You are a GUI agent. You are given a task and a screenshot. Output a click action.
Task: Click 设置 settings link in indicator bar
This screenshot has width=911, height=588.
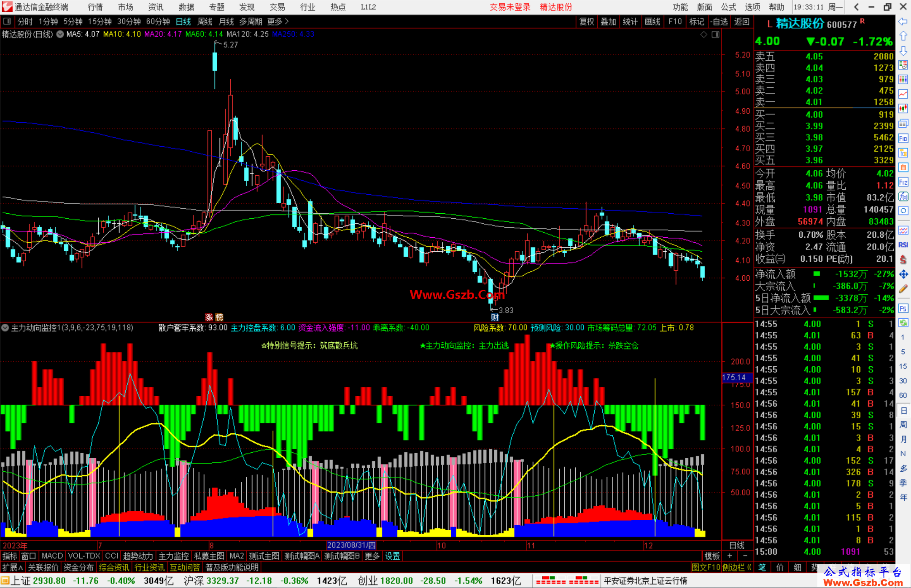392,556
